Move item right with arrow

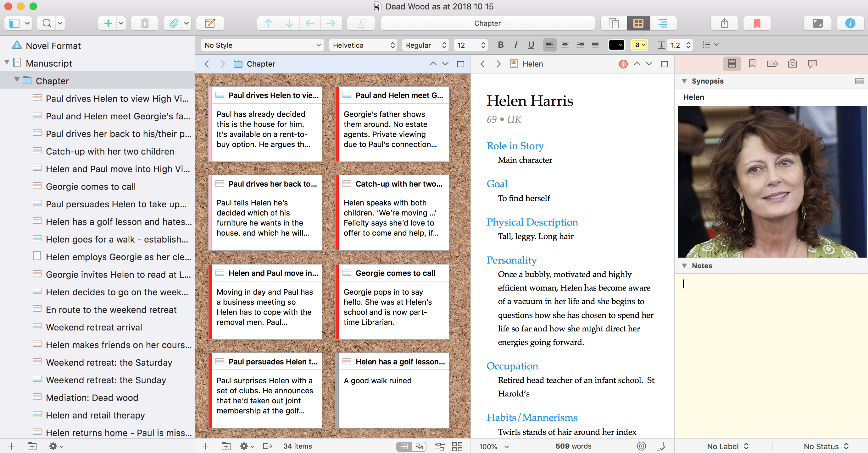pos(331,23)
